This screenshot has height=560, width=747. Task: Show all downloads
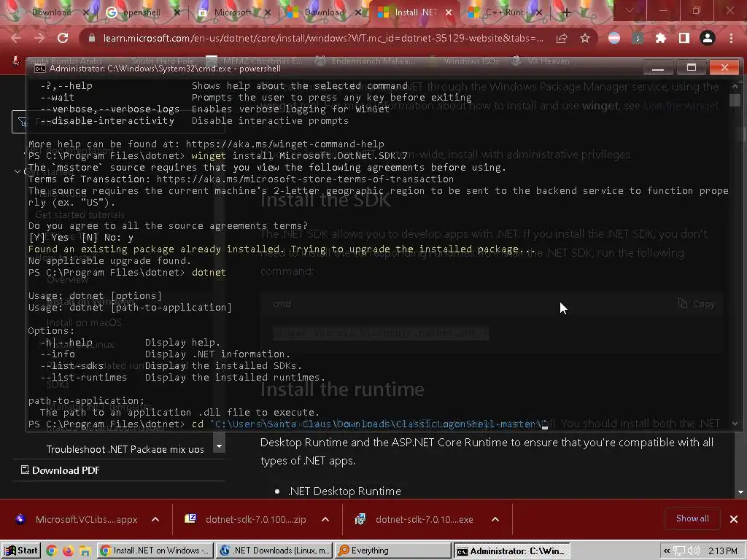point(692,518)
